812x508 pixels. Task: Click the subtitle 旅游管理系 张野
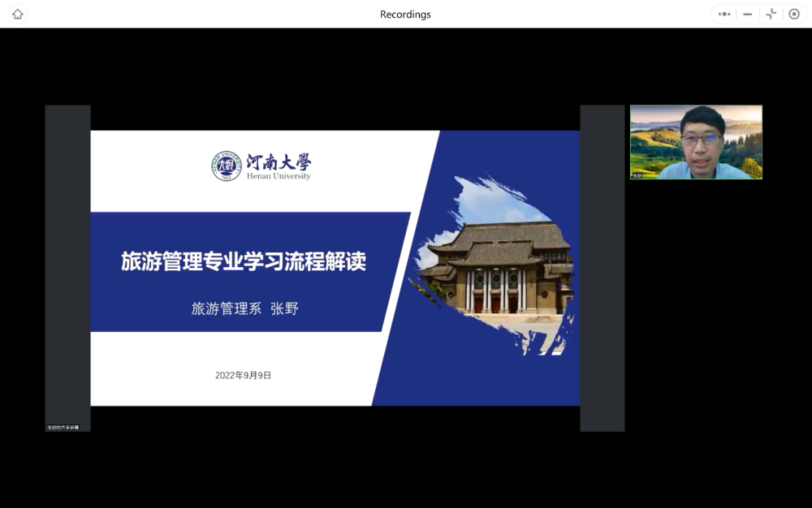(245, 309)
